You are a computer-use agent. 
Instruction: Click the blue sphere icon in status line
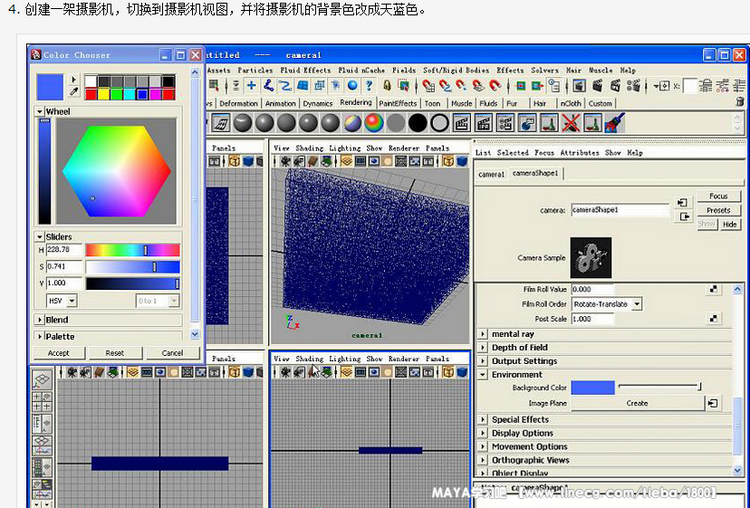[x=353, y=86]
